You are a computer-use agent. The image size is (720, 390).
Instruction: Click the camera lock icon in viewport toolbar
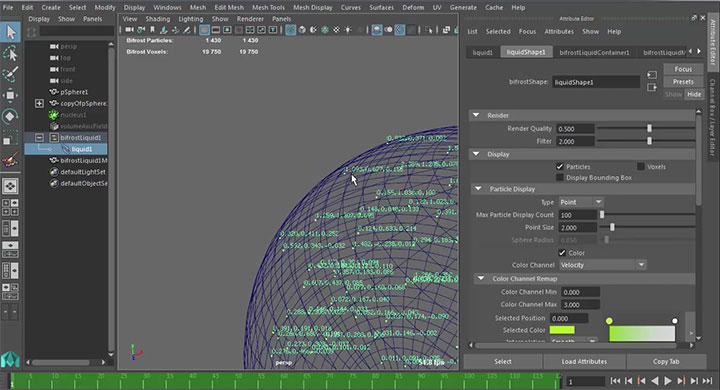[141, 30]
